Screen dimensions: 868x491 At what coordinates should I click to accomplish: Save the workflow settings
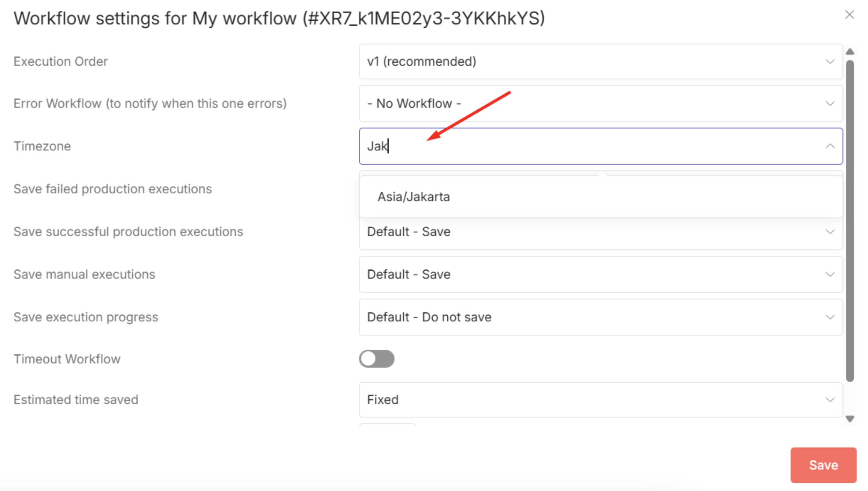(x=823, y=465)
